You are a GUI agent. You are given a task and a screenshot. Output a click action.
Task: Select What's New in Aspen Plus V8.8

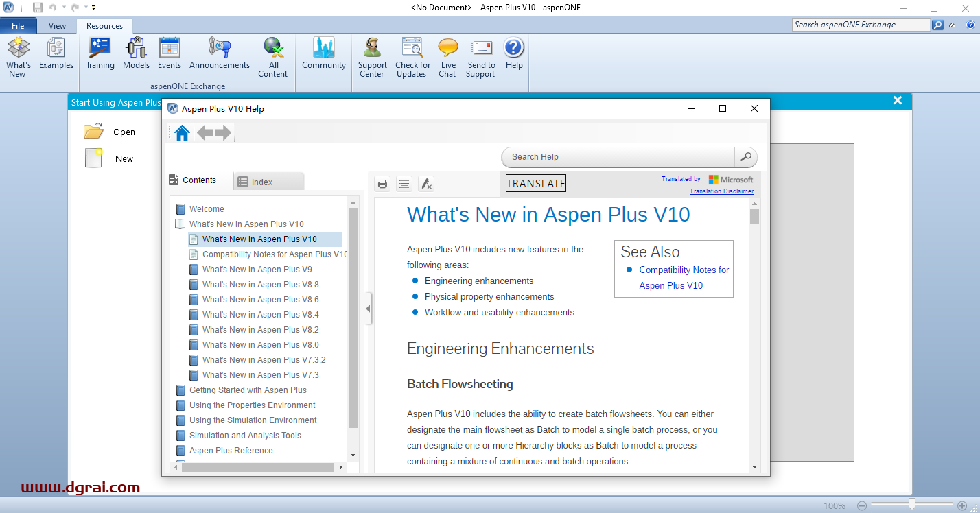261,285
